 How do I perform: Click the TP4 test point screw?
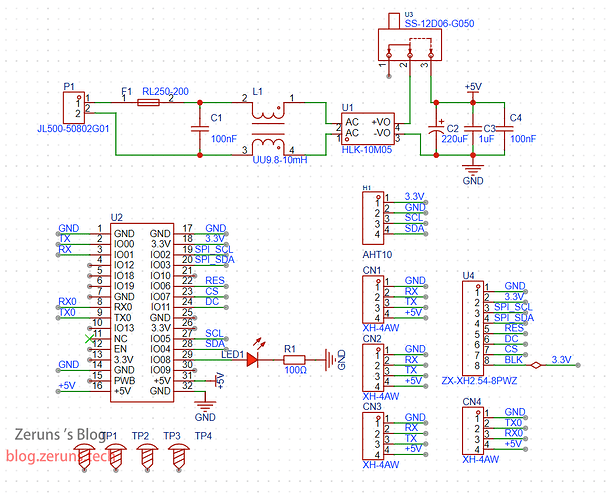[x=181, y=457]
